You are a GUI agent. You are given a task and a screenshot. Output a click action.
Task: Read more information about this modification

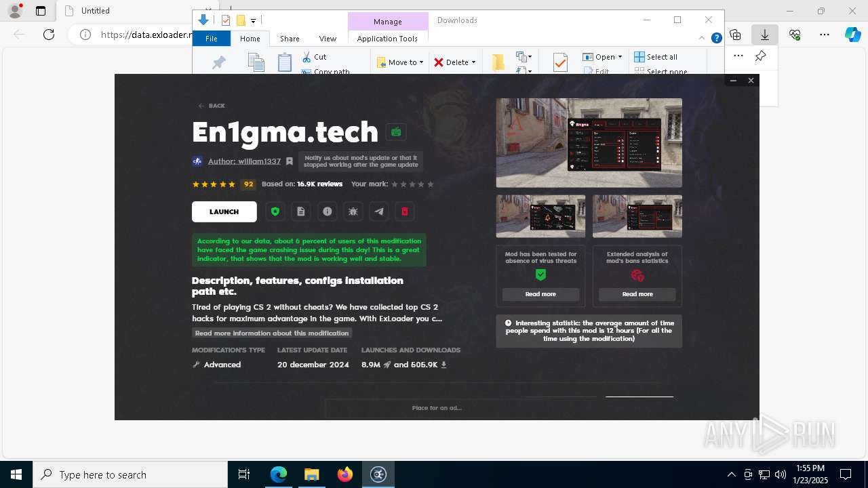pos(272,333)
